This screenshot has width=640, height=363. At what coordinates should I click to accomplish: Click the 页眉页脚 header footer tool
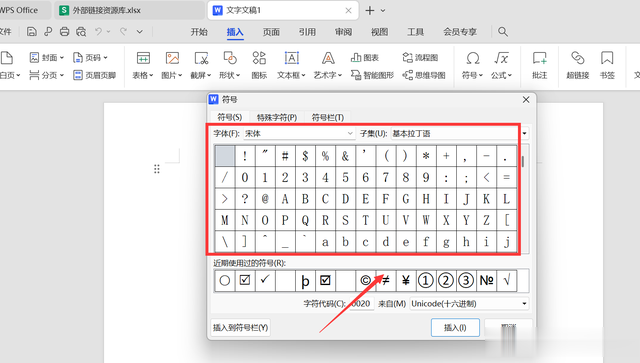(x=95, y=75)
